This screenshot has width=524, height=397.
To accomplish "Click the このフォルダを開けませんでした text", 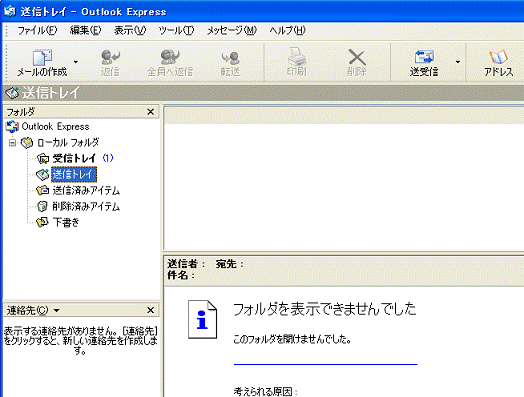I will tap(292, 339).
